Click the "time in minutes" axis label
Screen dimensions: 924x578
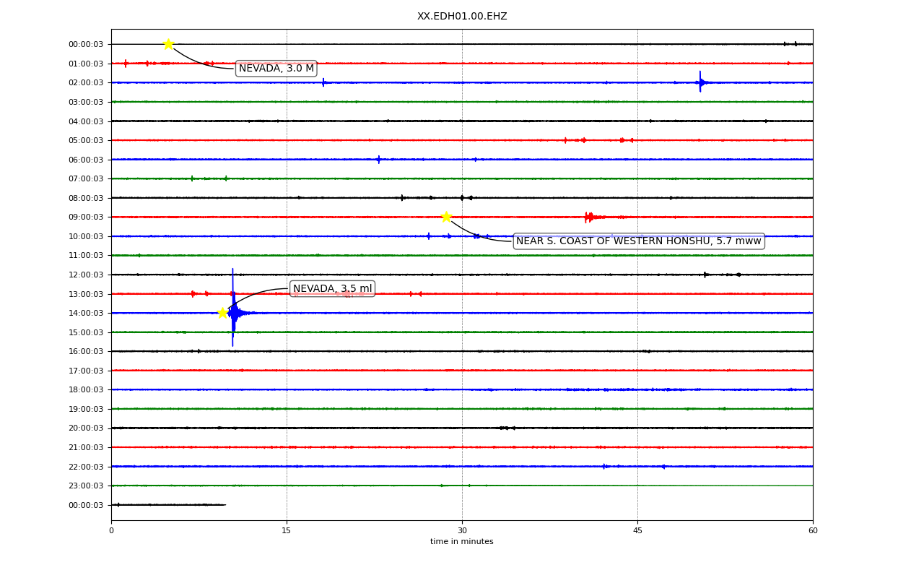(x=462, y=542)
